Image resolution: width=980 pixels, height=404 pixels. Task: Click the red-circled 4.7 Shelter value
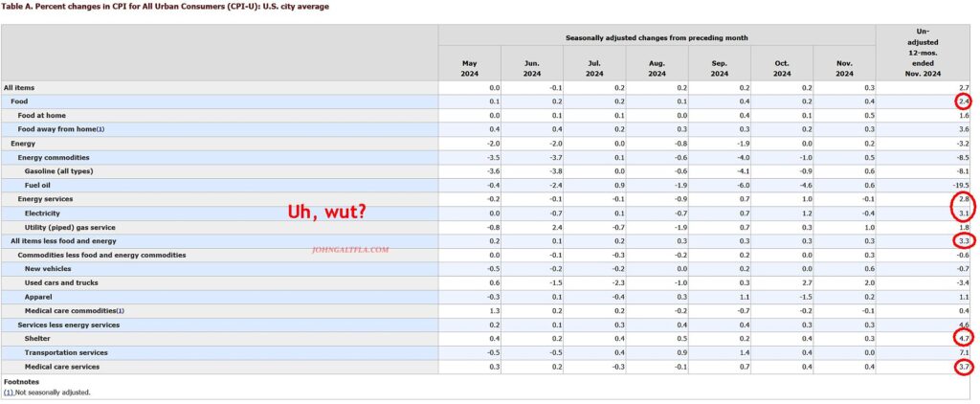963,338
